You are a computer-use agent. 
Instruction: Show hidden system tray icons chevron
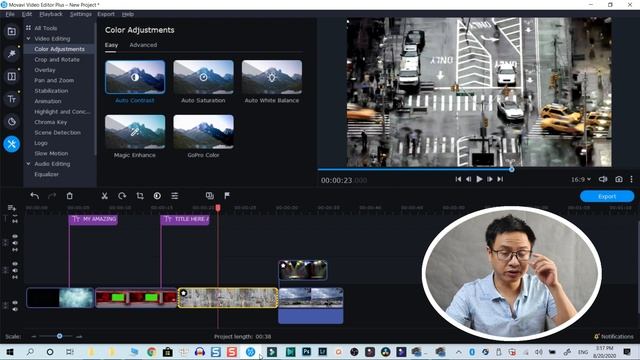(x=458, y=352)
